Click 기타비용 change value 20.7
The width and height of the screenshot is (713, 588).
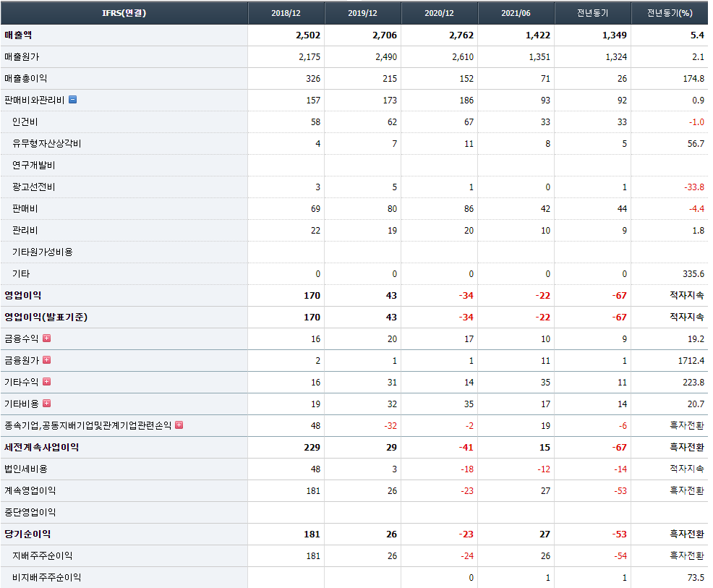point(696,404)
